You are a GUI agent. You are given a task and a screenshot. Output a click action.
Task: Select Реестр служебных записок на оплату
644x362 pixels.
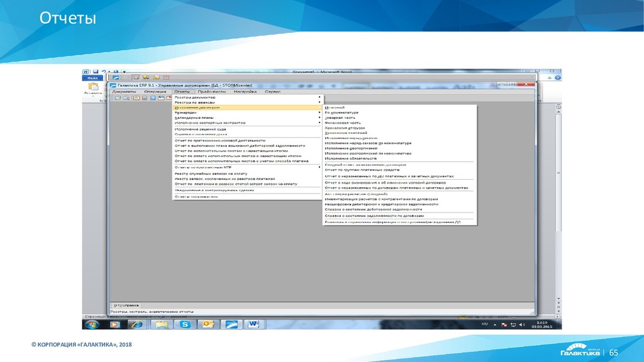(247, 173)
